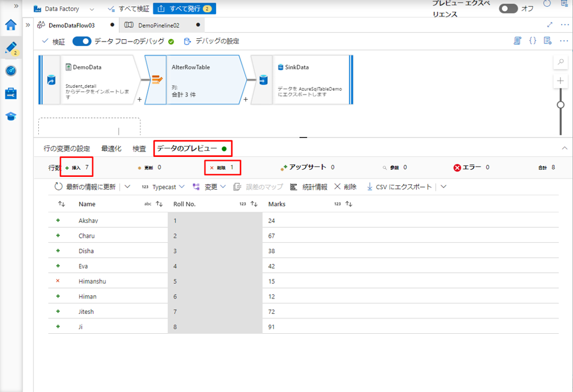Click the Name column header

[x=87, y=204]
